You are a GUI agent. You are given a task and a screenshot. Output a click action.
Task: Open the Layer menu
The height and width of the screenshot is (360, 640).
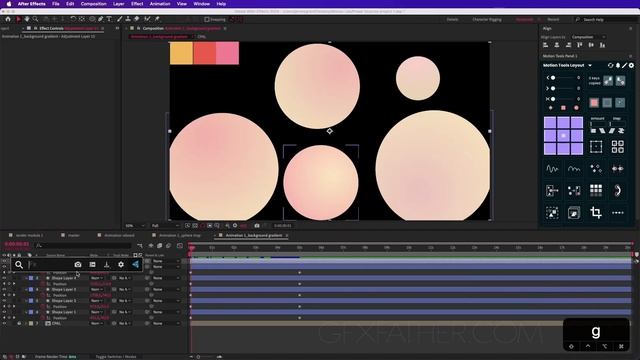click(x=118, y=4)
